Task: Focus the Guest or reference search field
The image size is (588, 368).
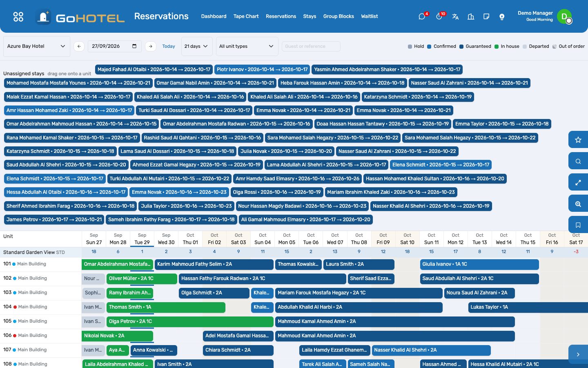Action: point(311,46)
